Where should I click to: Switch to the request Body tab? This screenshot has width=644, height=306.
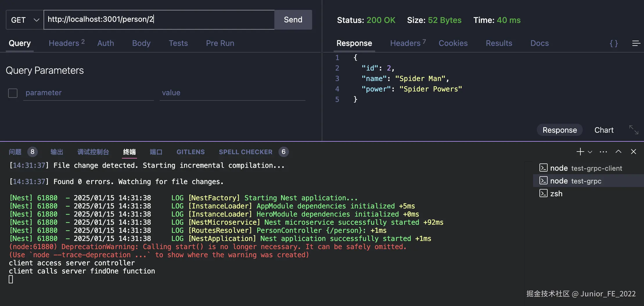[141, 43]
